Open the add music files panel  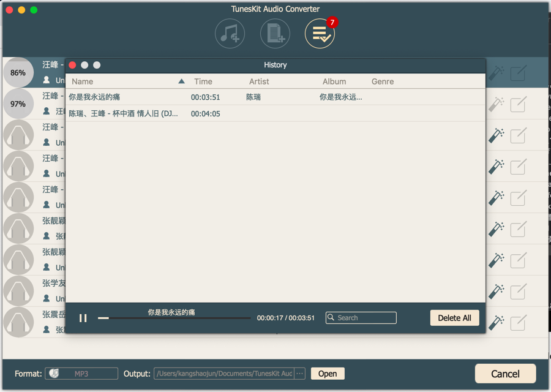[229, 33]
